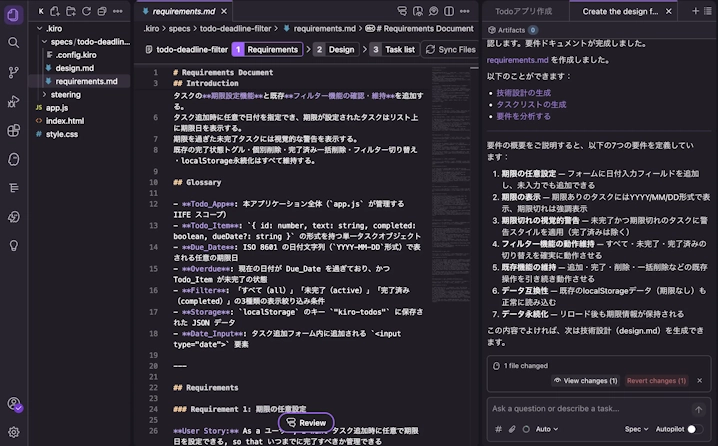Open the Extensions view
718x446 pixels.
[13, 131]
